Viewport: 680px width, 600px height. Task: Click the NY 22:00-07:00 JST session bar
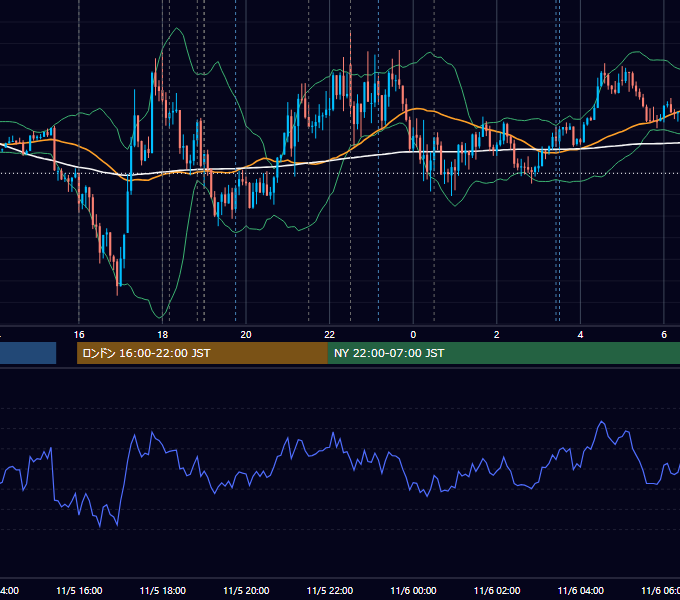tap(503, 353)
